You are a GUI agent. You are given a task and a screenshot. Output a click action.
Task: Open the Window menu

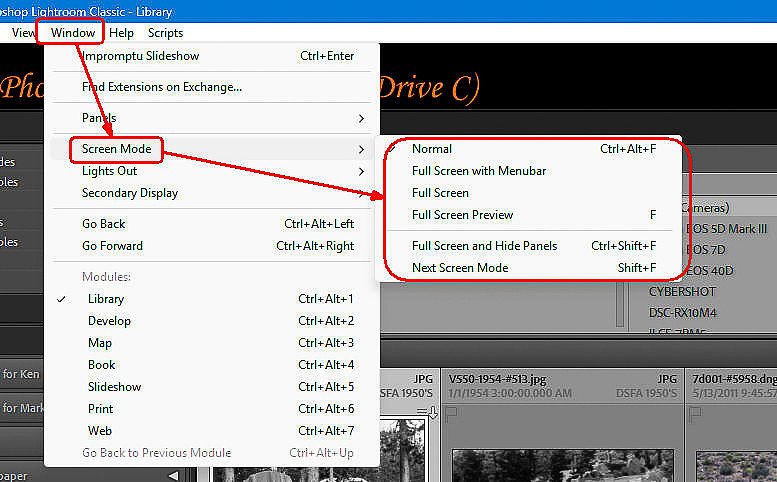pos(73,33)
